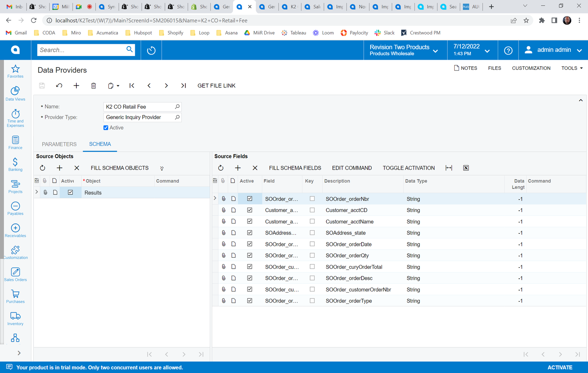Screen dimensions: 588x373
Task: Click in the Search input field
Action: click(x=81, y=50)
